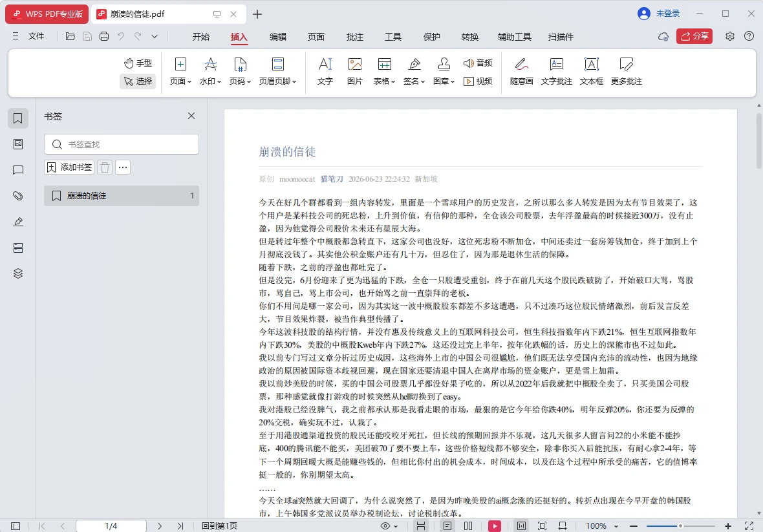
Task: Open new tab with plus button
Action: click(x=257, y=14)
